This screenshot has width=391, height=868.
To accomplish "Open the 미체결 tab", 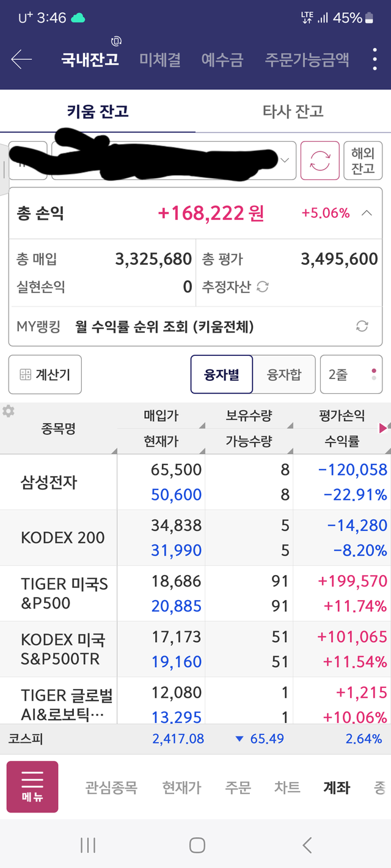I will click(x=159, y=59).
